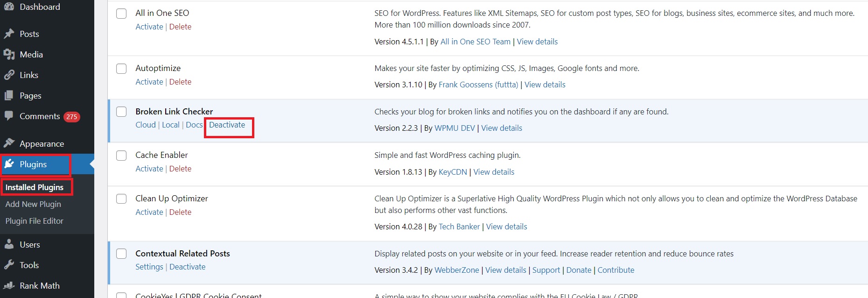Screen dimensions: 868x298
Task: Click the Rank Math chart icon
Action: click(9, 285)
